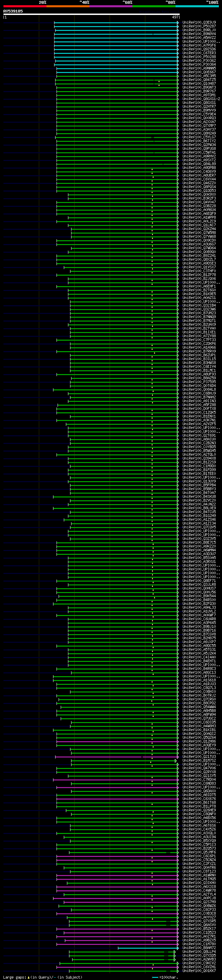Screen dimensions: 222x980
Task: Select label UniRef100_B9R767
Action: 199,91
